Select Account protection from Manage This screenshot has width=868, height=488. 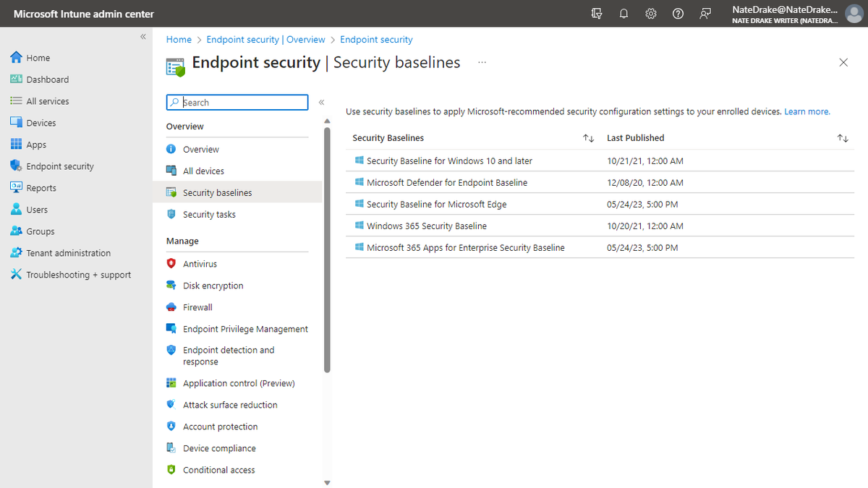(x=220, y=426)
